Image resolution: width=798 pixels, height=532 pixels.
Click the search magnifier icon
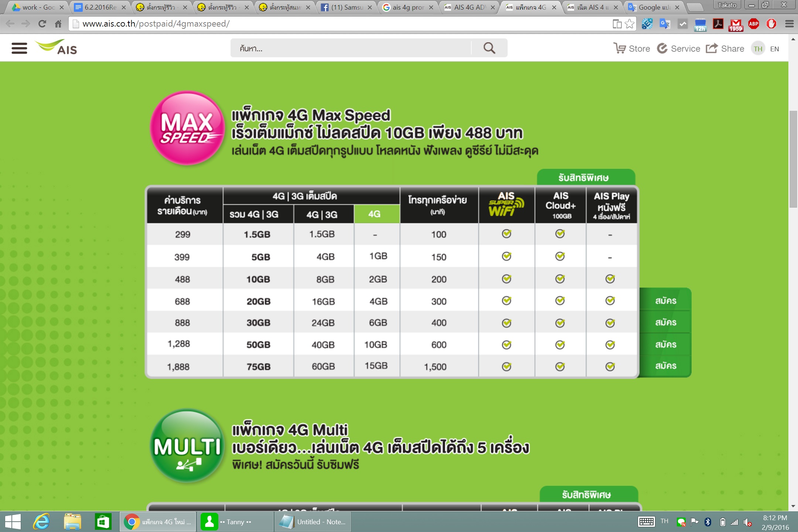point(489,48)
